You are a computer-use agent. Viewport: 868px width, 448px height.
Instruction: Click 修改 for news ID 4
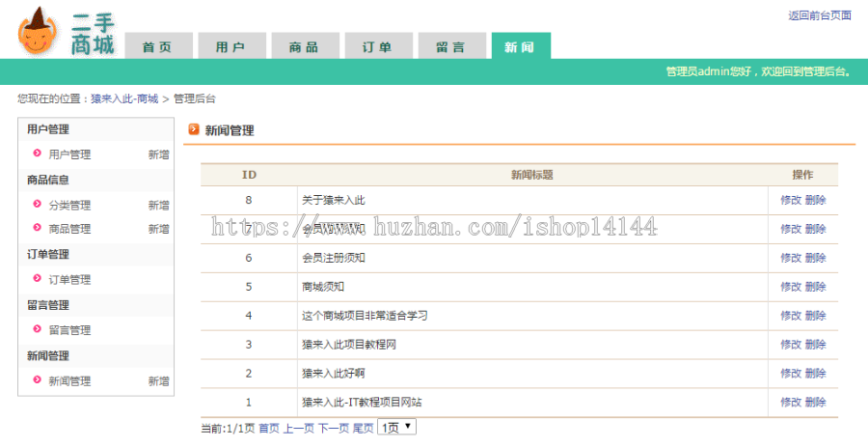click(791, 316)
